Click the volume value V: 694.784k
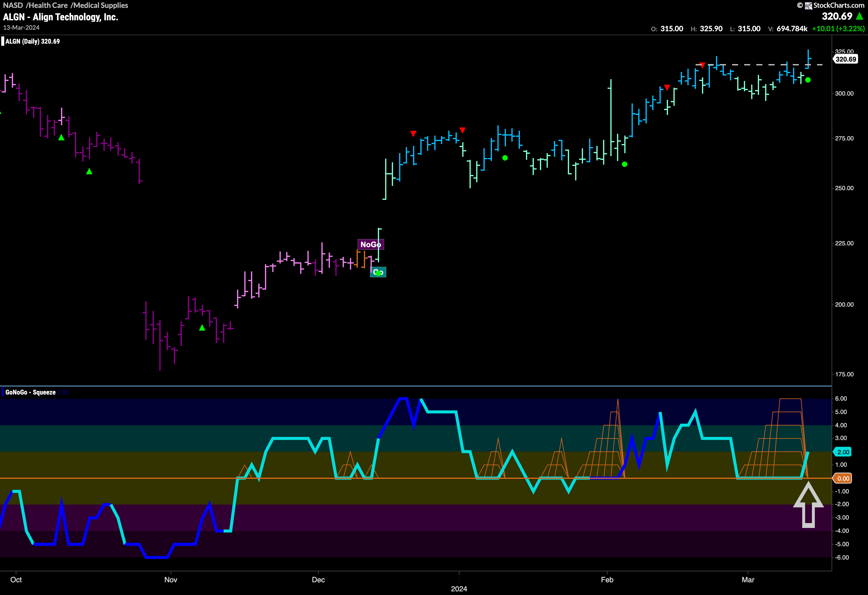This screenshot has height=595, width=868. [788, 29]
